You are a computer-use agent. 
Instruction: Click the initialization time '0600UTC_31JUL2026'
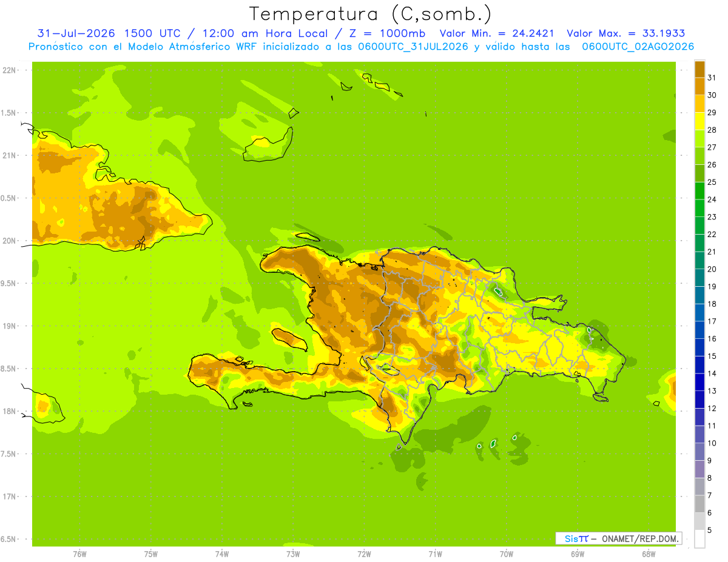(x=413, y=47)
